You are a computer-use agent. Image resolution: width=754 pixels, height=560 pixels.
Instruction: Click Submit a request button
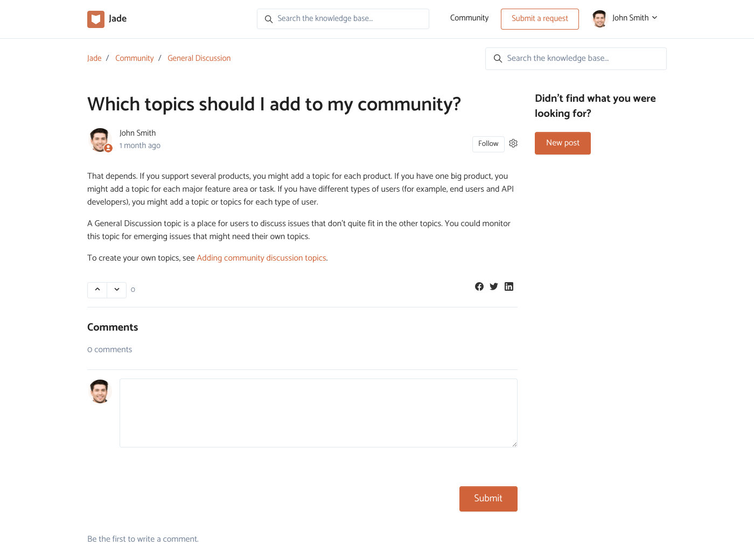tap(540, 19)
